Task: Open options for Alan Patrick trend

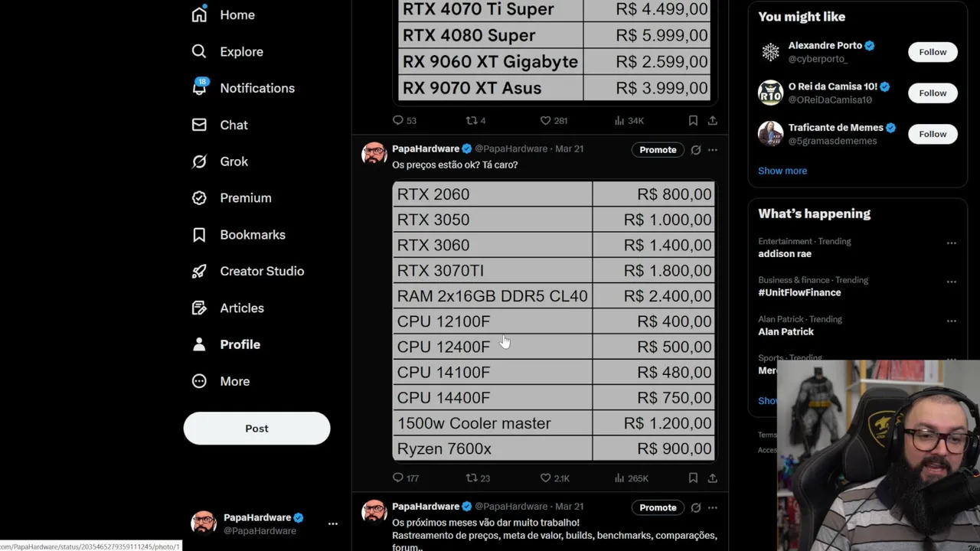Action: [x=951, y=321]
